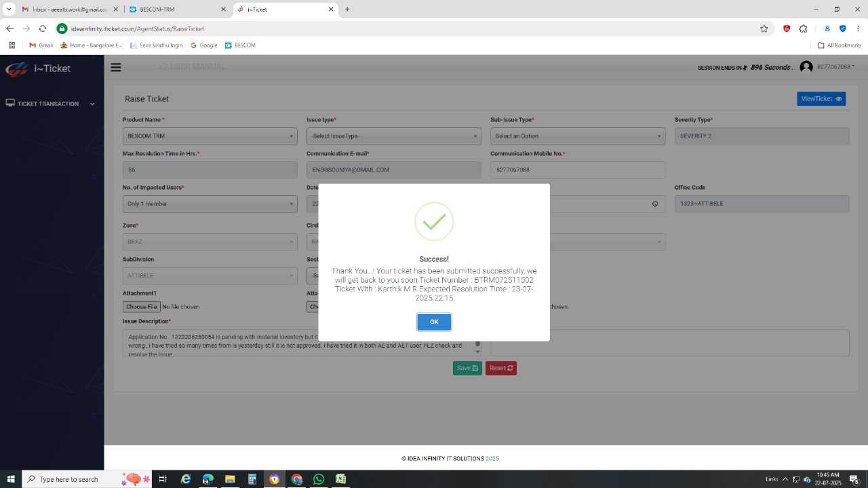868x488 pixels.
Task: Click the Issue Description text area
Action: pyautogui.click(x=302, y=343)
